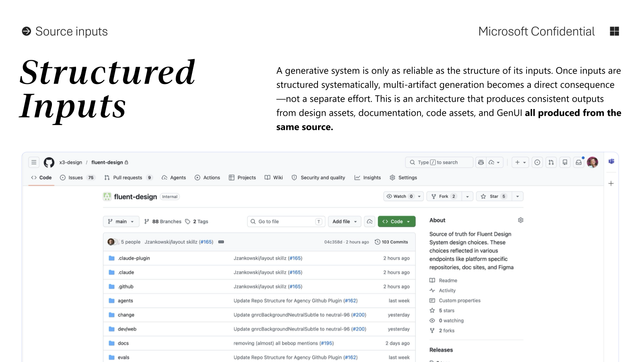
Task: Click the GitHub Octocat logo
Action: 49,162
